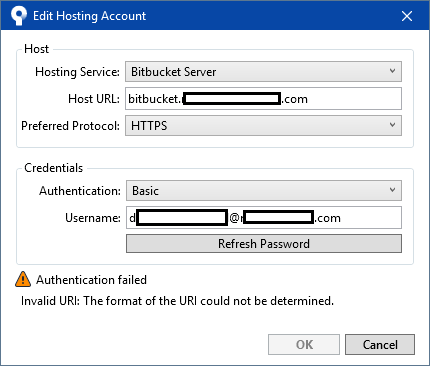Click the Username input field
The image size is (430, 366).
click(264, 218)
